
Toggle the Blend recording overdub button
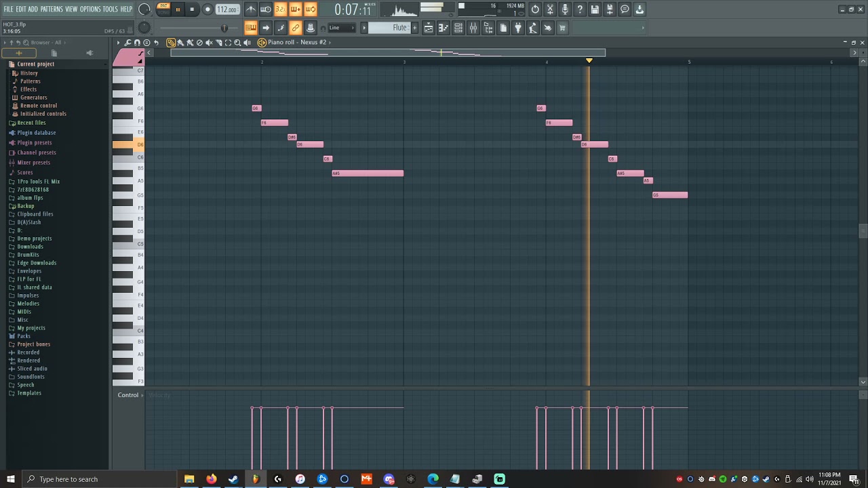tap(296, 9)
